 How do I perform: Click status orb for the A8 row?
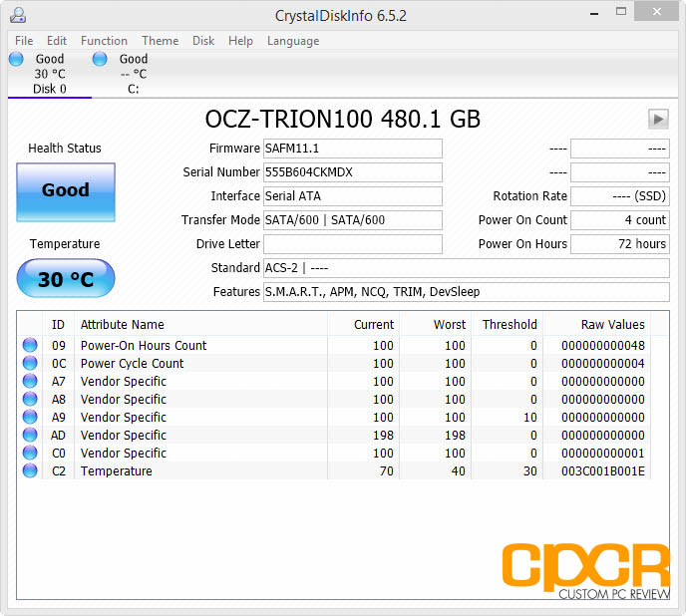tap(30, 399)
